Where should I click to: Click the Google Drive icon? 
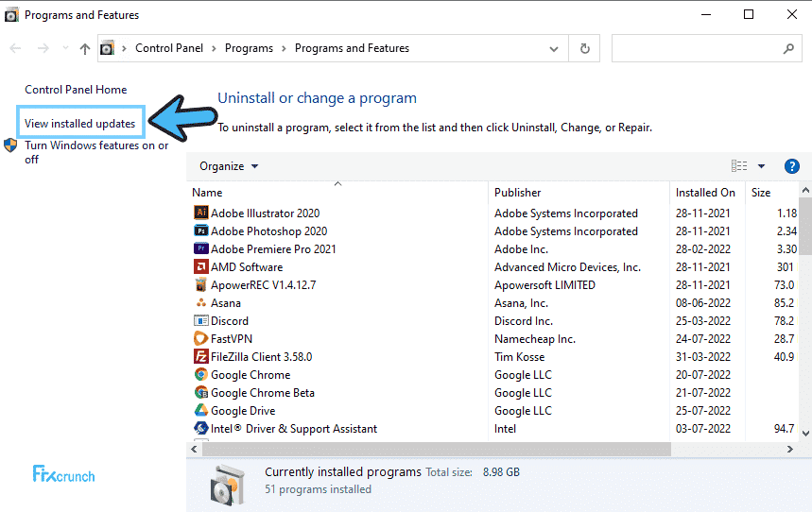click(201, 410)
